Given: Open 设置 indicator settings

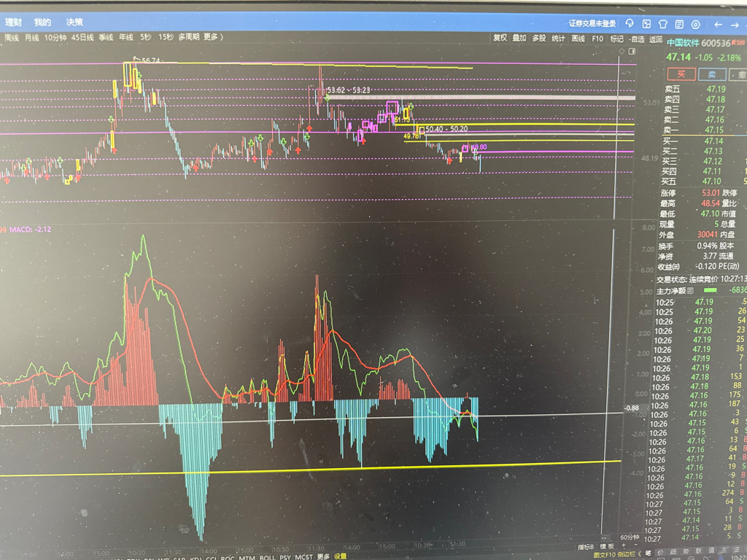Looking at the screenshot, I should pyautogui.click(x=340, y=556).
